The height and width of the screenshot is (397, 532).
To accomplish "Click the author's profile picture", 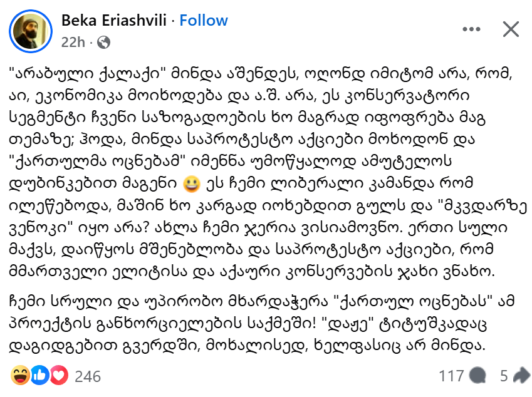I will (x=29, y=31).
